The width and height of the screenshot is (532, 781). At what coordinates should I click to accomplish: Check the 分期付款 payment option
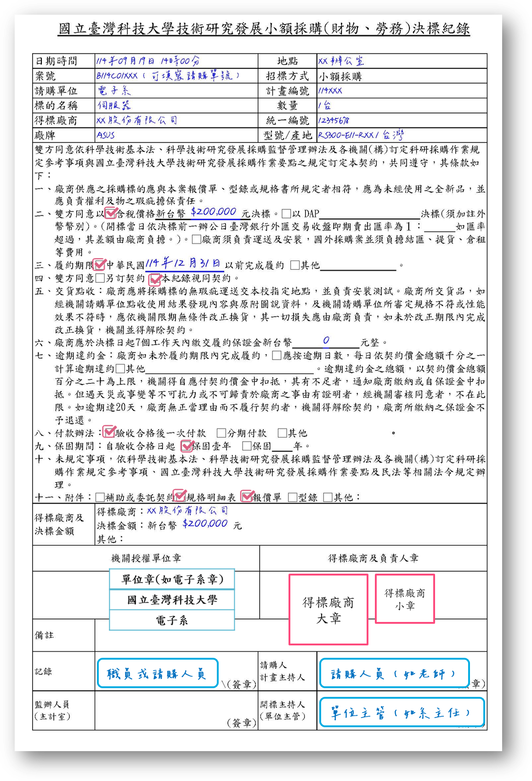[x=221, y=433]
